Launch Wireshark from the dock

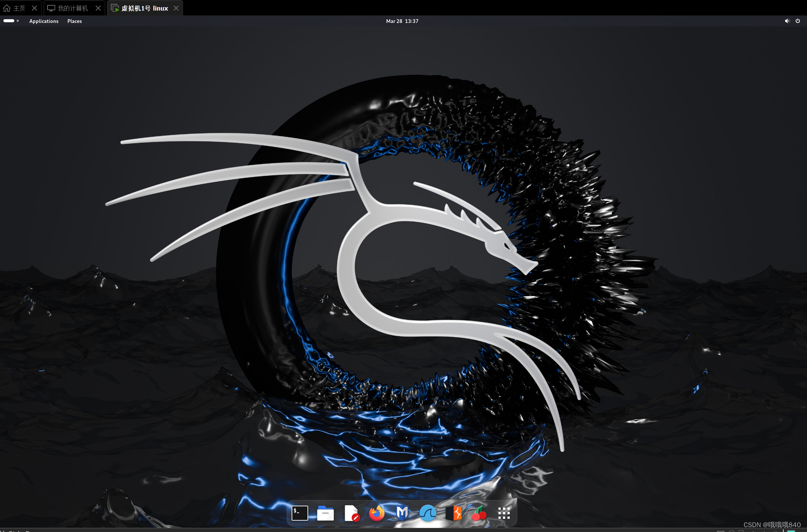pos(428,513)
